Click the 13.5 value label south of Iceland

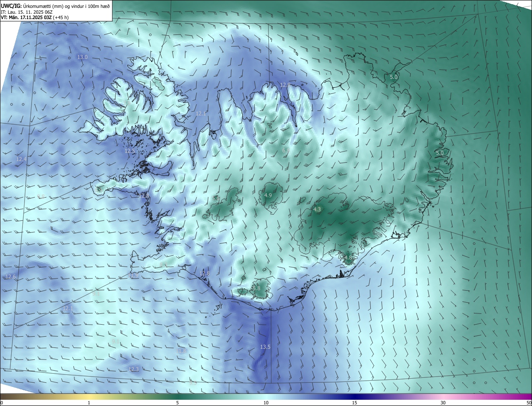point(265,347)
